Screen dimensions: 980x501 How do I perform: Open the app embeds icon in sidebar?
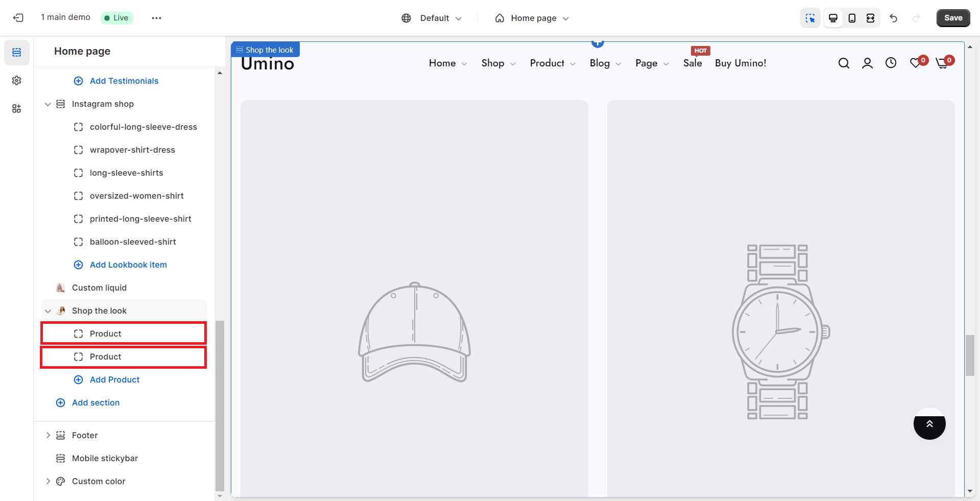(x=17, y=109)
